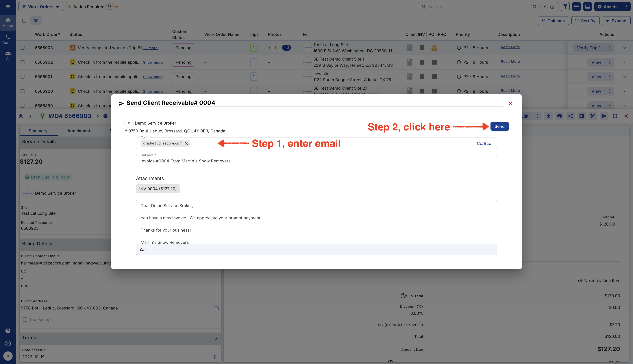Download the work order via download icon

pyautogui.click(x=548, y=116)
